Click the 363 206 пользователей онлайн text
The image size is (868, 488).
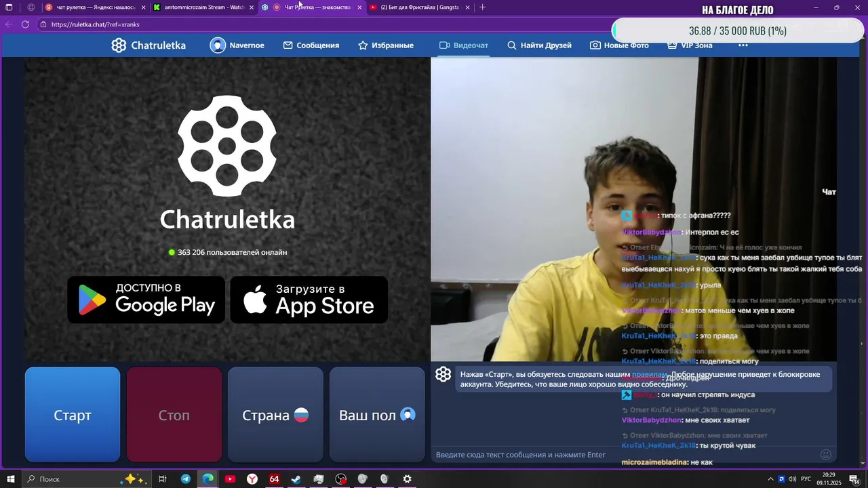pyautogui.click(x=232, y=252)
